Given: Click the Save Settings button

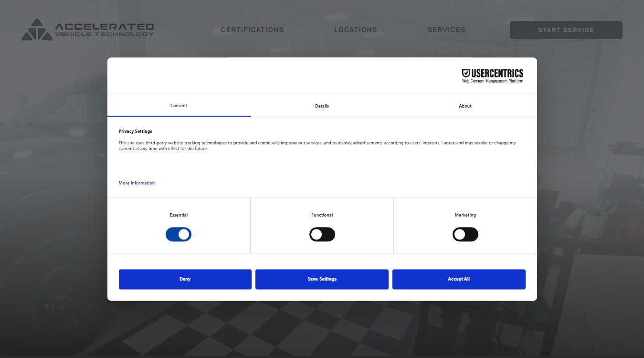Looking at the screenshot, I should tap(322, 279).
